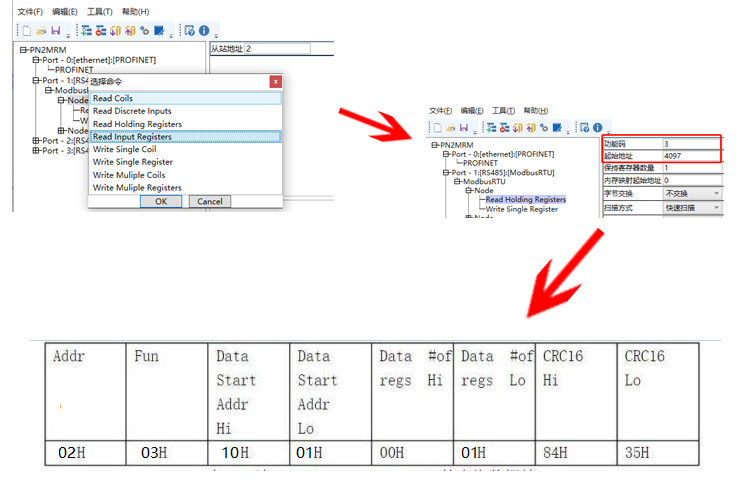This screenshot has width=750, height=500.
Task: Expand the Port - 3 tree node
Action: tap(36, 151)
